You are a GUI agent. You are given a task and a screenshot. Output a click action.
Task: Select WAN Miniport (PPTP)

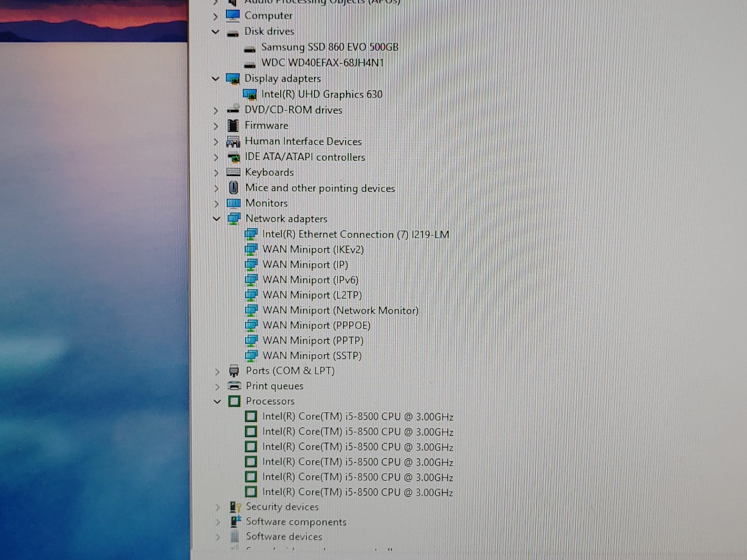[x=312, y=340]
